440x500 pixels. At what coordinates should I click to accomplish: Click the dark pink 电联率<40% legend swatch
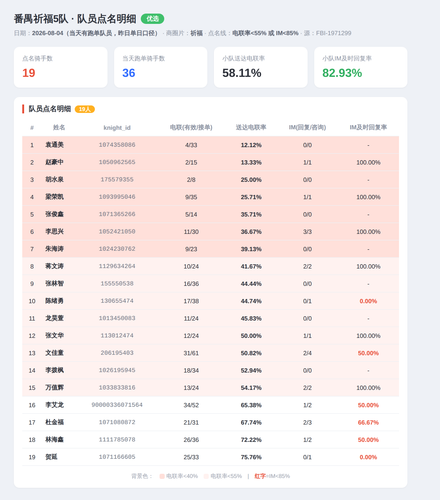[162, 476]
